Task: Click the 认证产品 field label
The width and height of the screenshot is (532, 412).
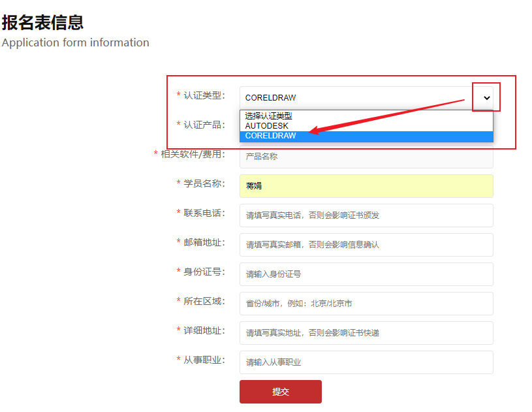Action: [204, 125]
